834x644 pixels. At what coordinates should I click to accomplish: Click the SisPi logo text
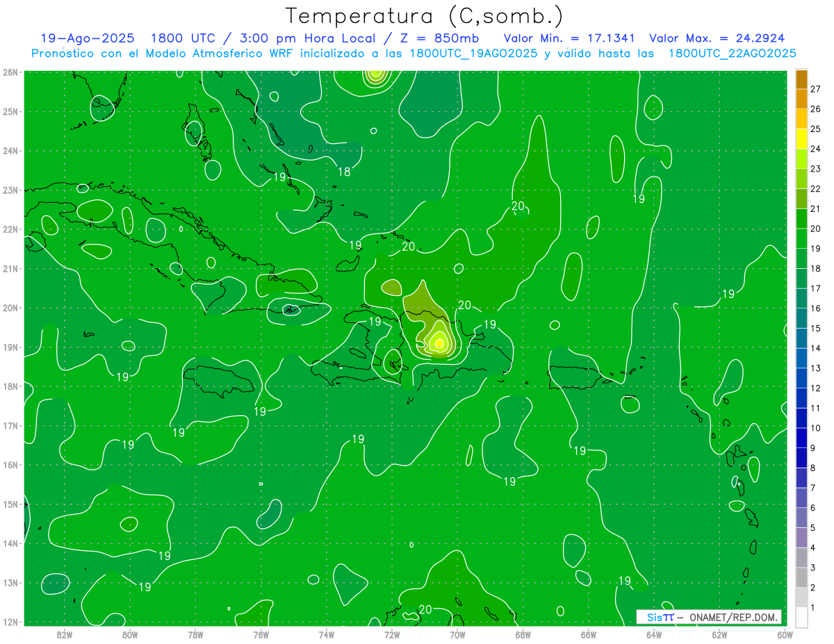(x=660, y=617)
